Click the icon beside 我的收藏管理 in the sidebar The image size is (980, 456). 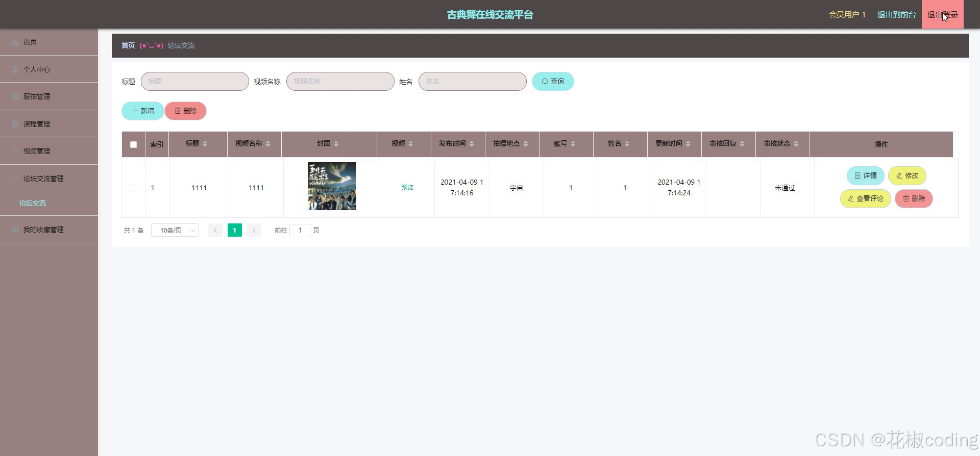[15, 230]
